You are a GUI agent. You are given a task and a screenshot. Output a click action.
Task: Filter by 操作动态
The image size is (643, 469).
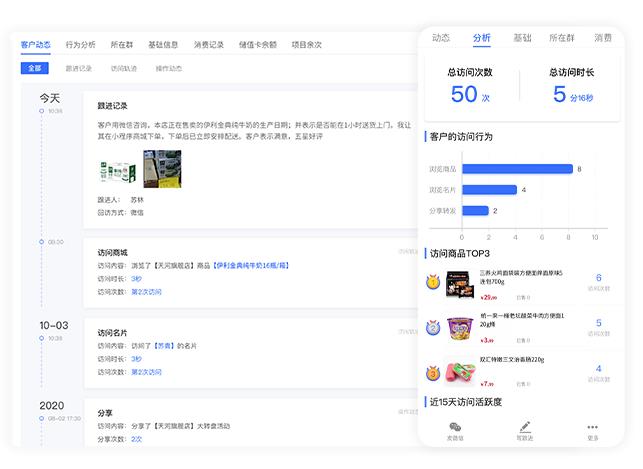tap(169, 68)
